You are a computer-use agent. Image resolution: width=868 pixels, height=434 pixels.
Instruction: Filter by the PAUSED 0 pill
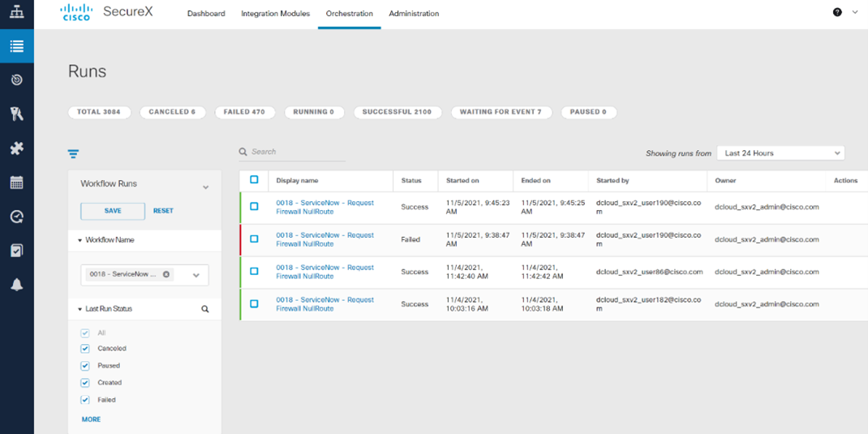point(588,112)
